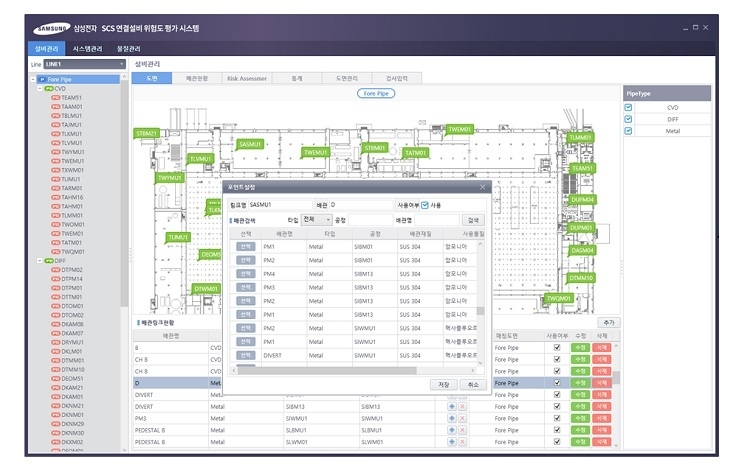Image resolution: width=750 pixels, height=473 pixels.
Task: Click the TLMM01 marker at top right
Action: pos(580,138)
